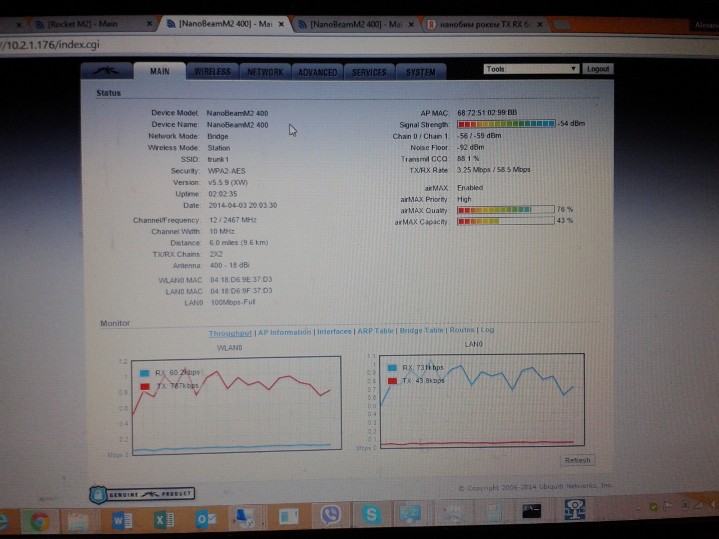The height and width of the screenshot is (539, 719).
Task: Click the Chain 0 / Chain 1 value -56 / -59 dBm
Action: (x=479, y=136)
